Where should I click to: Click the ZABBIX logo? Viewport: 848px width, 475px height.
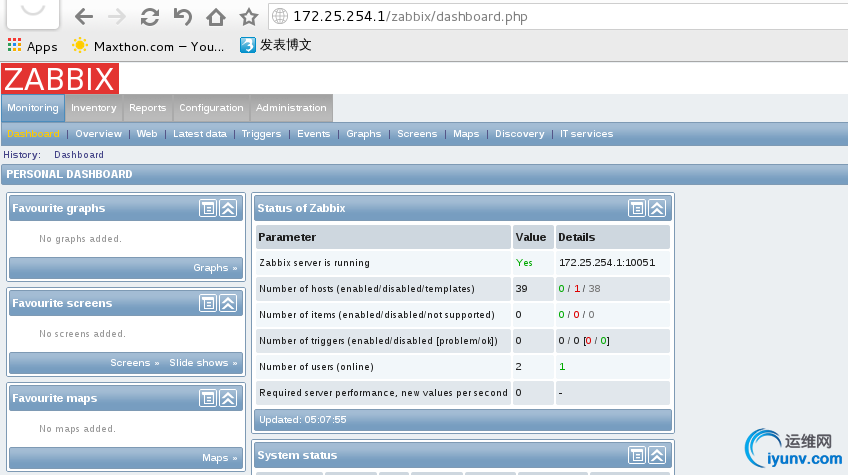(x=60, y=79)
